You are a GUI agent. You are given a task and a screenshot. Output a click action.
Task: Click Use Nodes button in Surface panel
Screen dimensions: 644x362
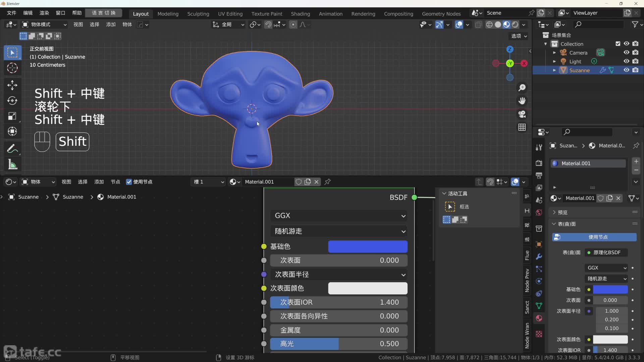pyautogui.click(x=594, y=237)
